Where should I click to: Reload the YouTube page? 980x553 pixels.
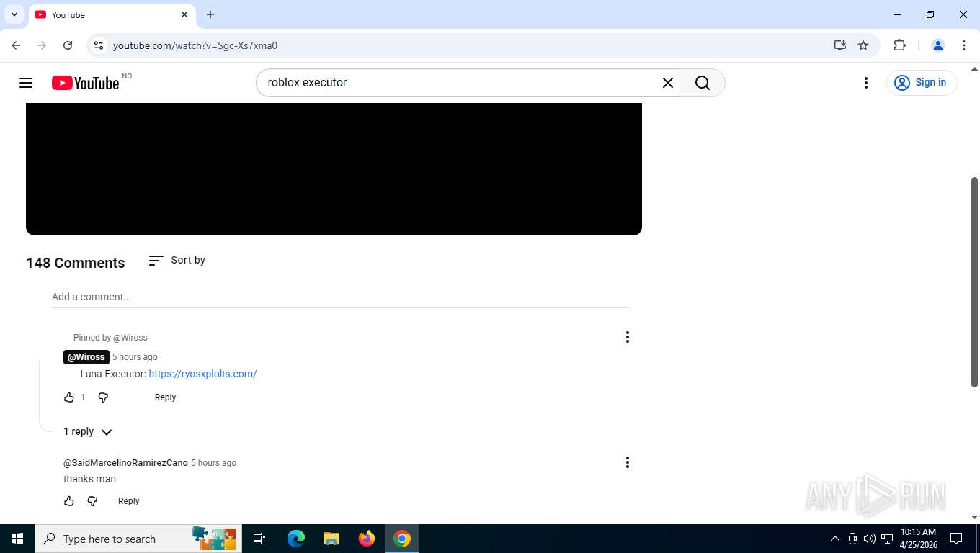click(x=68, y=45)
